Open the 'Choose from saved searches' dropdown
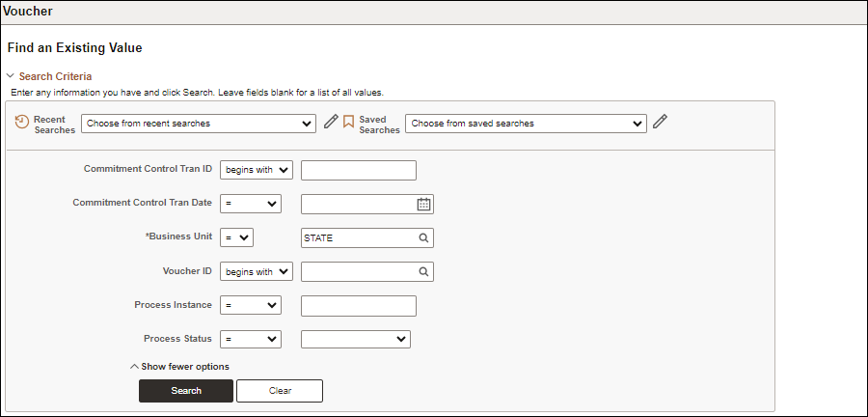This screenshot has height=417, width=868. [x=526, y=124]
